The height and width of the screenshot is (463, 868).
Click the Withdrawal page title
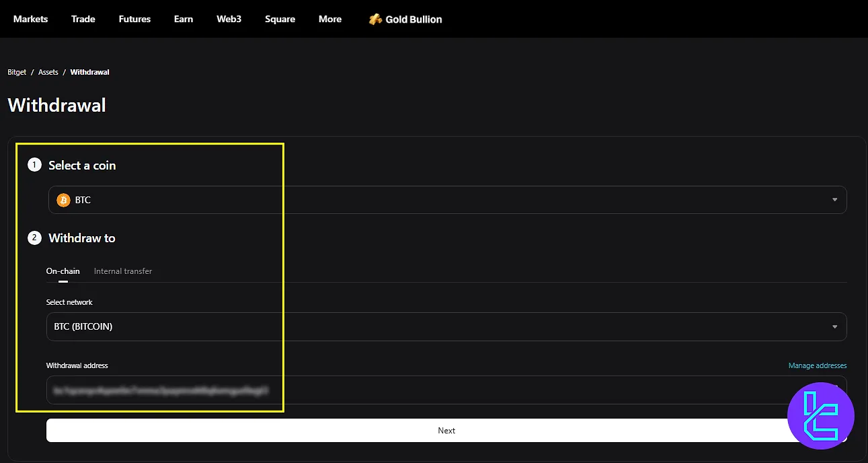(x=57, y=105)
